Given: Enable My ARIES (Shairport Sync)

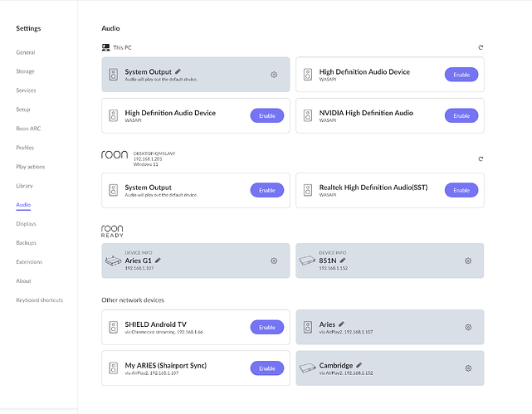Looking at the screenshot, I should coord(267,368).
